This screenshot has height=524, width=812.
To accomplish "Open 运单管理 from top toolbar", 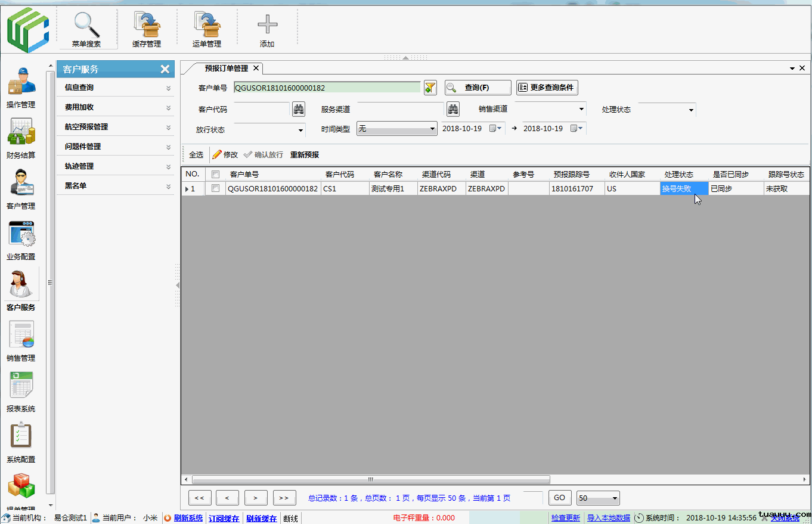I will [207, 28].
